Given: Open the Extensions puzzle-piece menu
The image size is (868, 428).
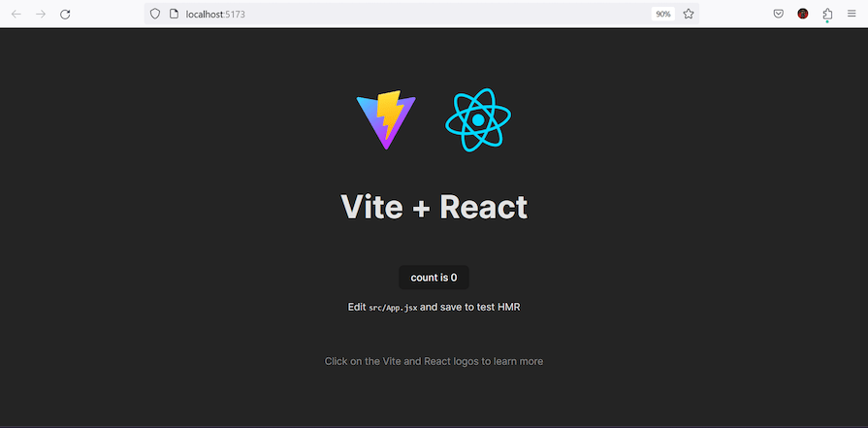Looking at the screenshot, I should click(827, 15).
